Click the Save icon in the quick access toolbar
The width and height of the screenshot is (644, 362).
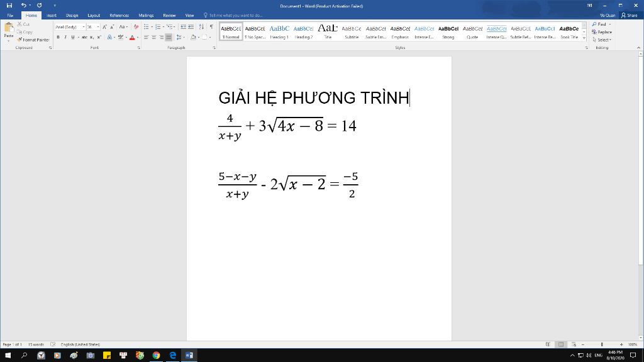tap(9, 5)
